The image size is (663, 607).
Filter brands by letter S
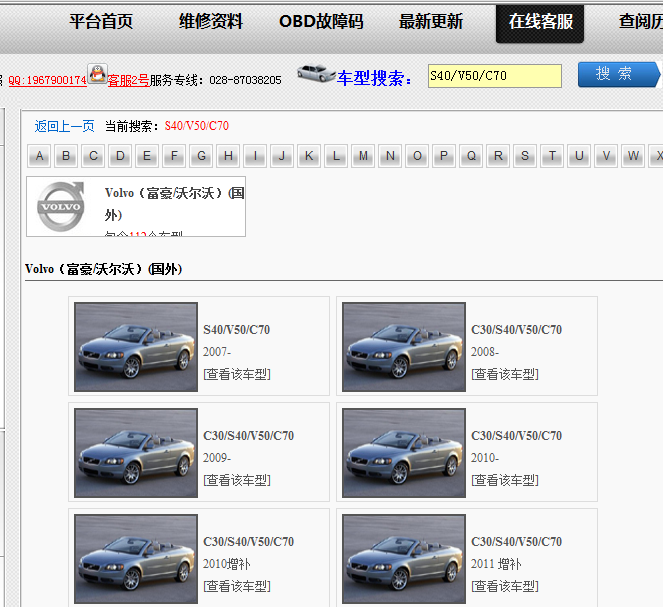click(x=525, y=156)
